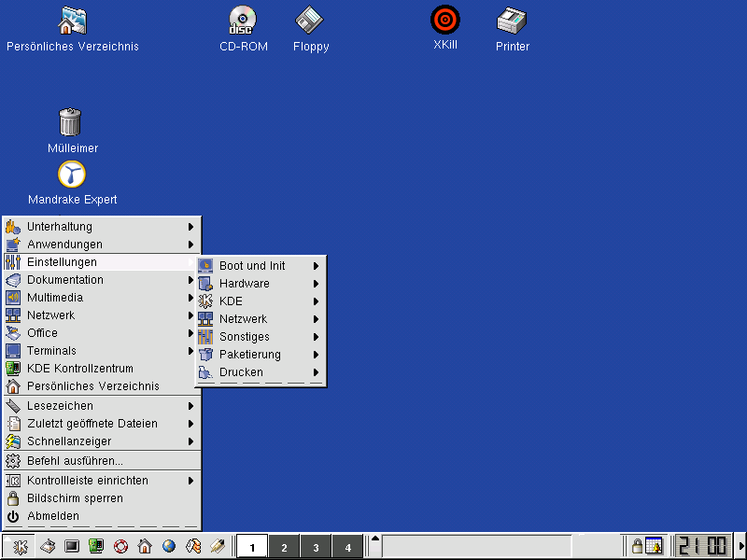This screenshot has width=747, height=560.
Task: Choose Sonstiges in the Einstellungen submenu
Action: point(261,337)
